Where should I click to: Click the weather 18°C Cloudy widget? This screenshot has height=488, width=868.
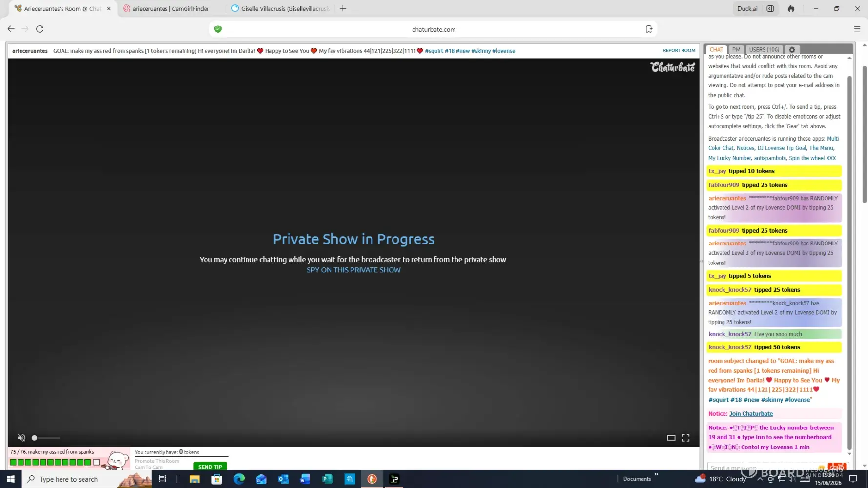coord(721,479)
